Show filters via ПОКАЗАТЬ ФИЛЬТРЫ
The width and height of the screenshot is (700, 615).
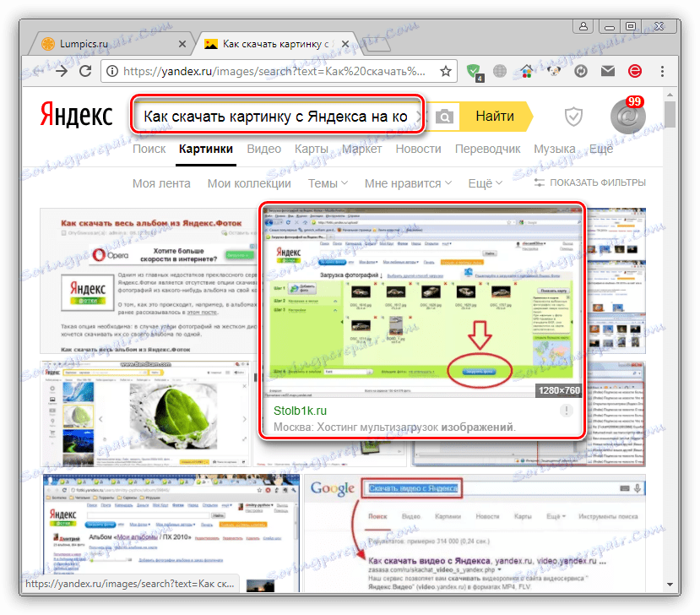[x=597, y=182]
